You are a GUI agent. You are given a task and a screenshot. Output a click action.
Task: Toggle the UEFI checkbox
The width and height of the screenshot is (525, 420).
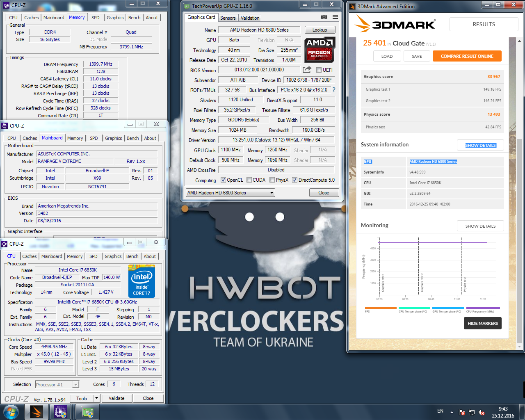pyautogui.click(x=319, y=70)
